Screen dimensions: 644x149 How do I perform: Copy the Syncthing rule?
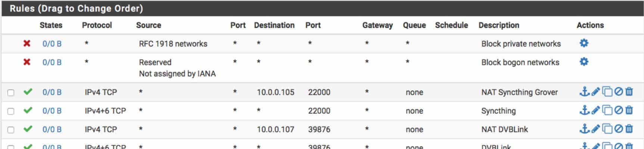[x=607, y=110]
